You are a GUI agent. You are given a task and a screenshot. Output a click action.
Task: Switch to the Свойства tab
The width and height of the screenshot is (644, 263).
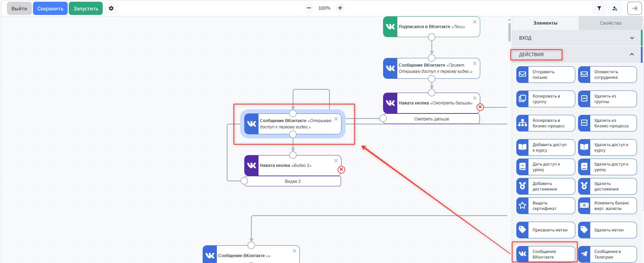(x=610, y=23)
